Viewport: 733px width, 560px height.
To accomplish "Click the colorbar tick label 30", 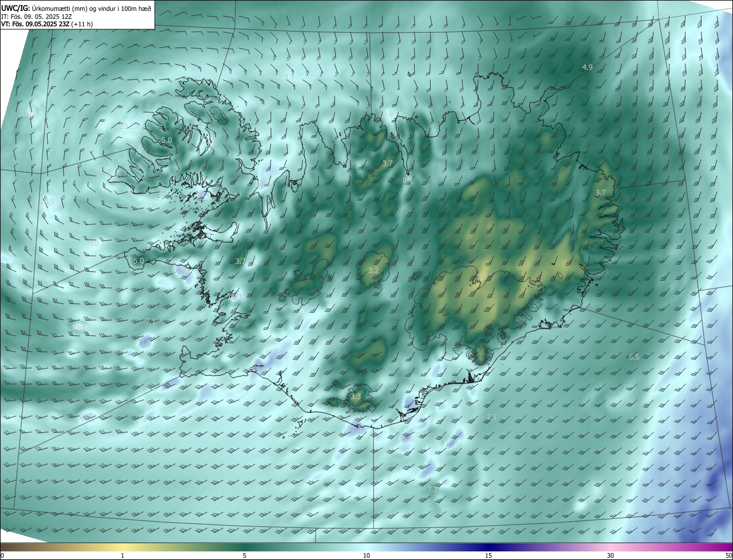I will (610, 555).
